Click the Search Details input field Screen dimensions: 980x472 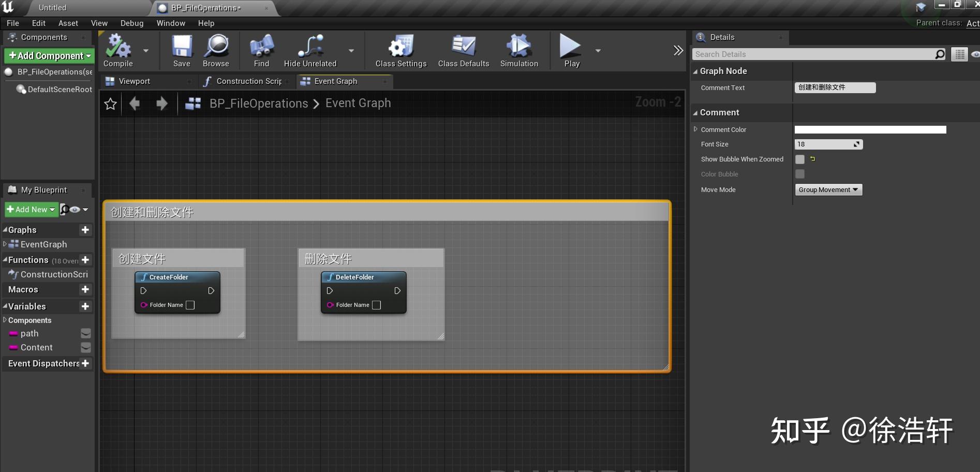pos(820,54)
